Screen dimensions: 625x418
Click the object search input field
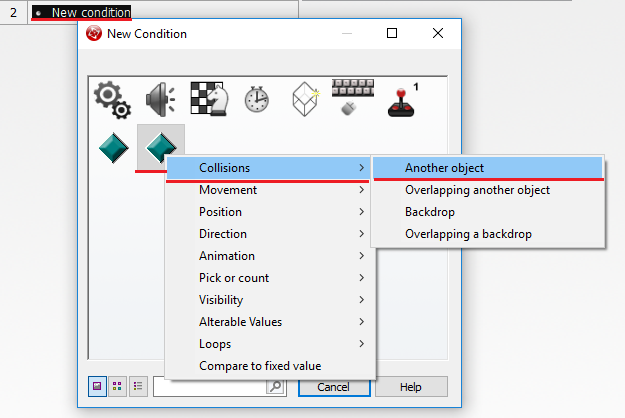(x=210, y=387)
